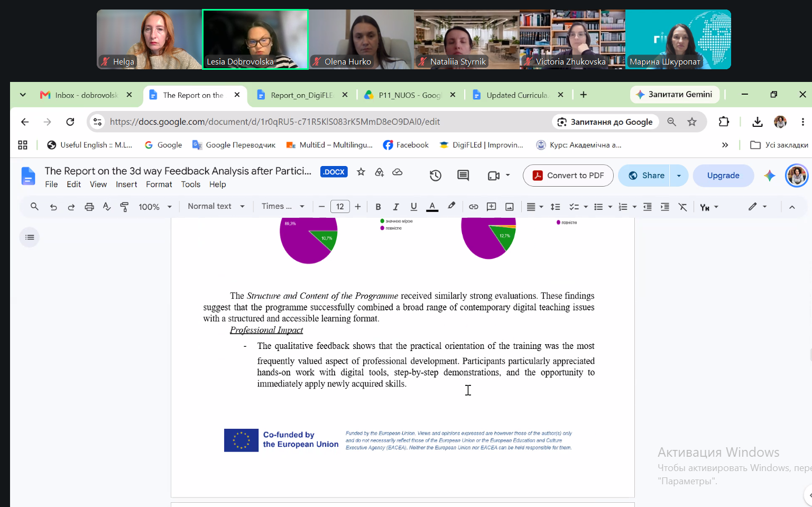812x507 pixels.
Task: Click the Convert to PDF button
Action: pos(568,176)
